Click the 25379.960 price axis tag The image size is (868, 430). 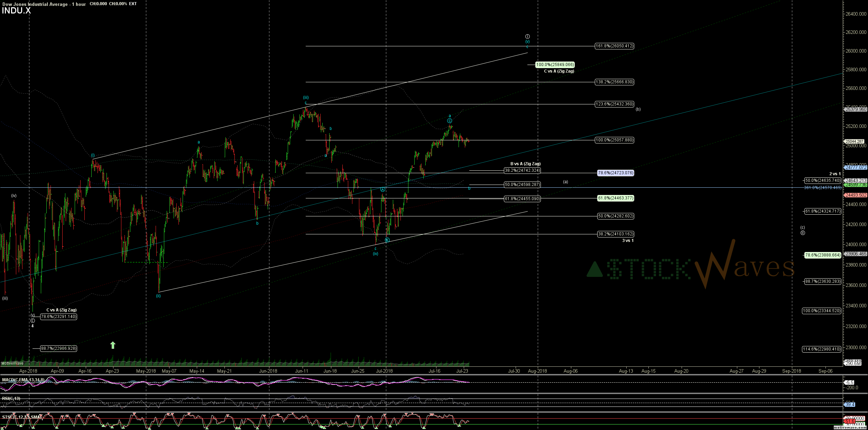pos(856,109)
